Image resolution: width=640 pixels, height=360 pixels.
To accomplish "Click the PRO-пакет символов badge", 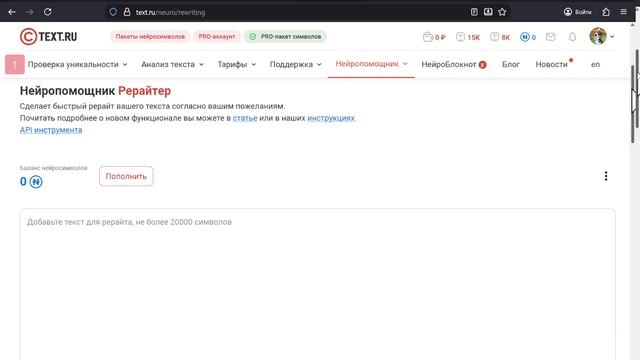I will (x=285, y=36).
